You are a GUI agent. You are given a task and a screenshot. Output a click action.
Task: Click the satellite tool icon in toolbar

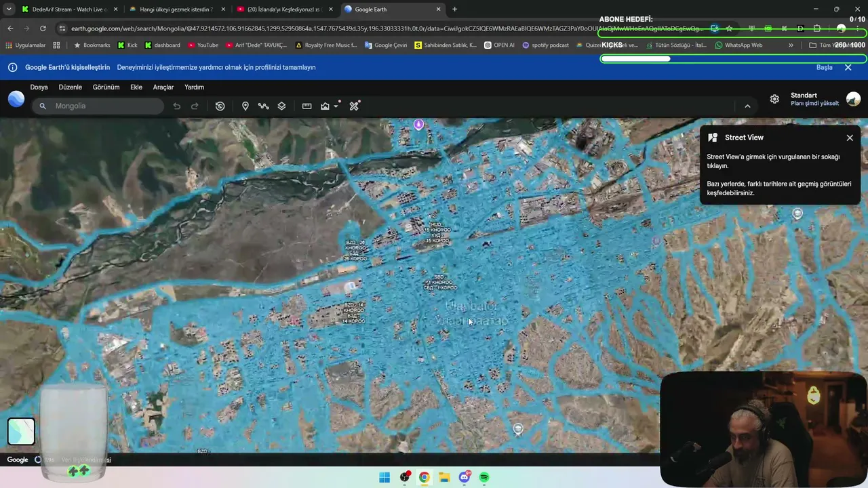coord(354,106)
